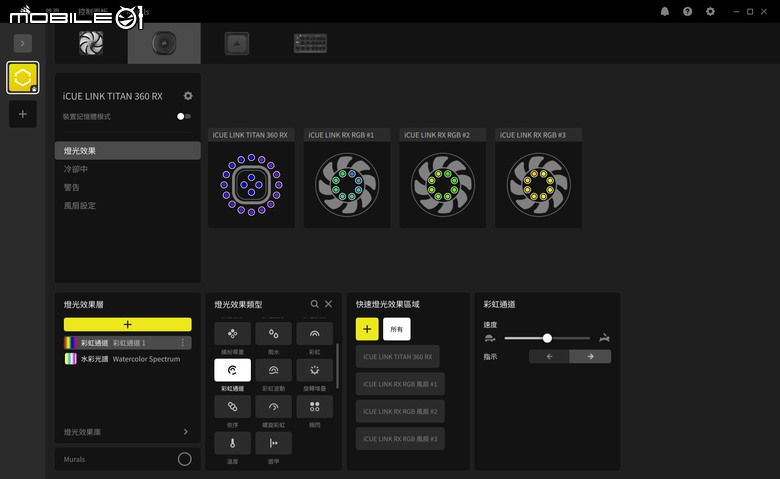This screenshot has height=479, width=780.
Task: Select the iCUE LINK RX RGB #1 fan preview
Action: 347,185
